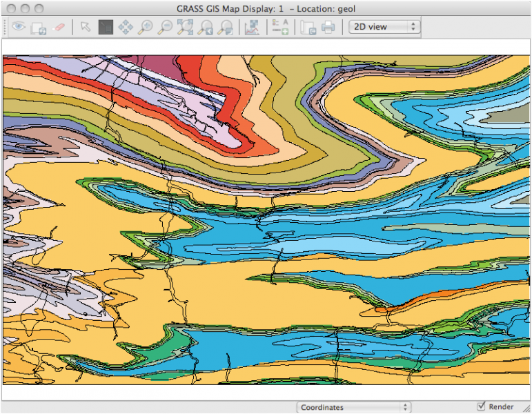
Task: Choose the Zoom out magnifier
Action: (166, 27)
